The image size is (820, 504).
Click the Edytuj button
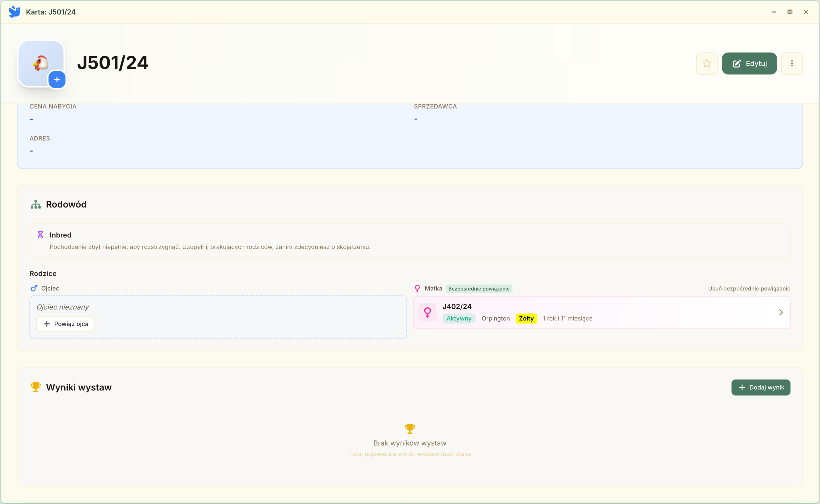749,63
